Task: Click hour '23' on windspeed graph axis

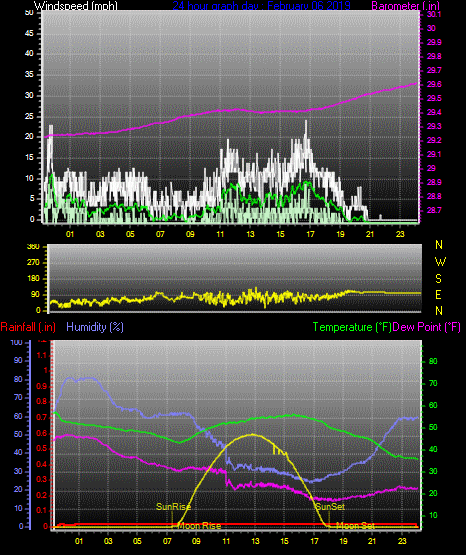Action: [400, 234]
